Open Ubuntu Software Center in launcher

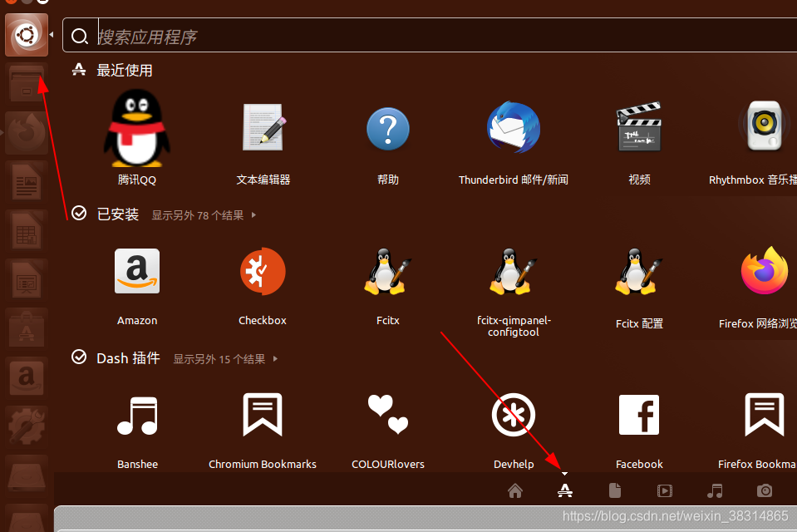click(27, 328)
